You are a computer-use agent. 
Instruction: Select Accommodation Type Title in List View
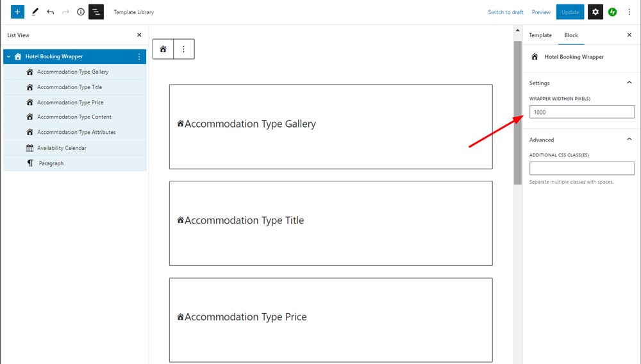(75, 87)
